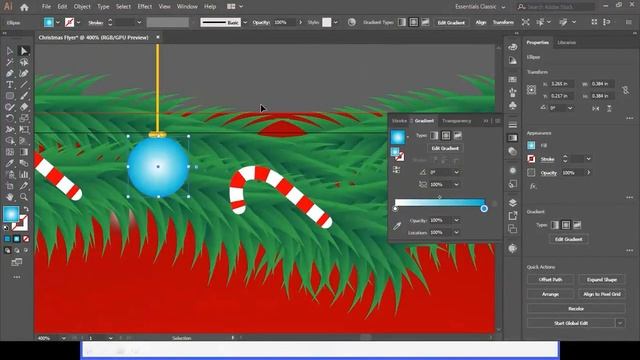
Task: Click the swap fill and stroke arrow
Action: (x=26, y=209)
